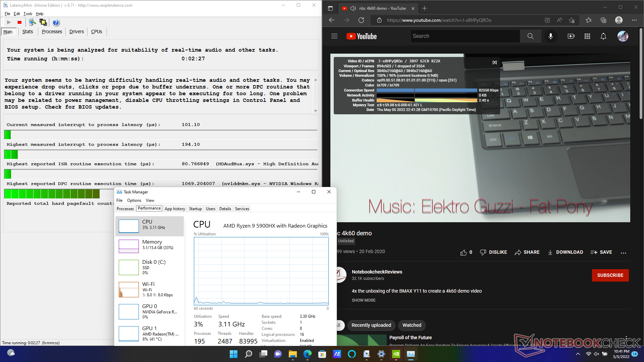Select GPU 0 NVIDIA GeForce in Task Manager
The width and height of the screenshot is (644, 362).
[x=149, y=311]
